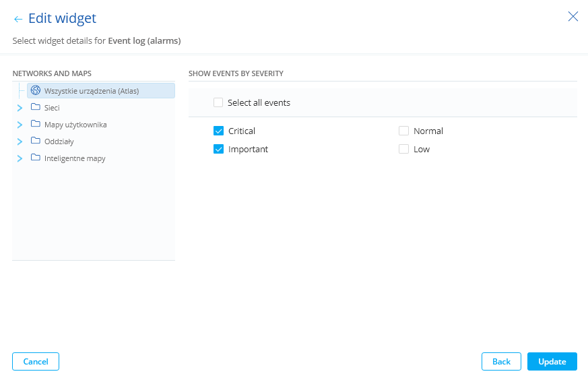588x382 pixels.
Task: Expand the Sieci tree node
Action: pyautogui.click(x=20, y=108)
